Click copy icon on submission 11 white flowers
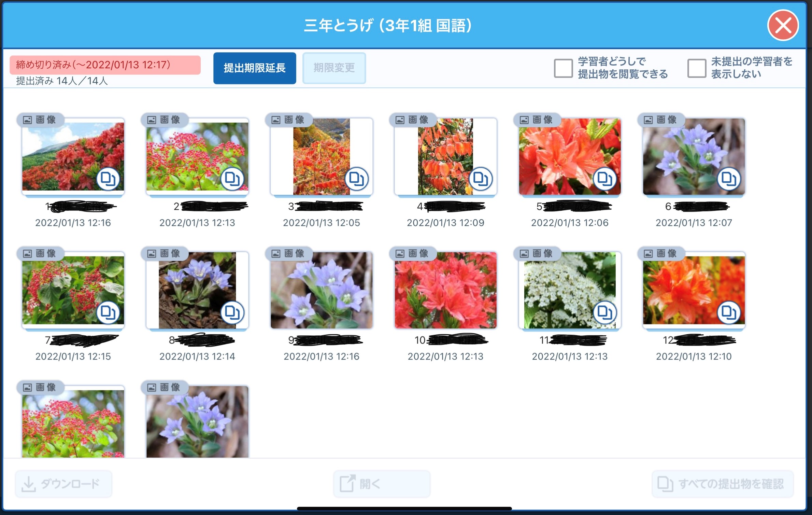Image resolution: width=812 pixels, height=515 pixels. 604,312
